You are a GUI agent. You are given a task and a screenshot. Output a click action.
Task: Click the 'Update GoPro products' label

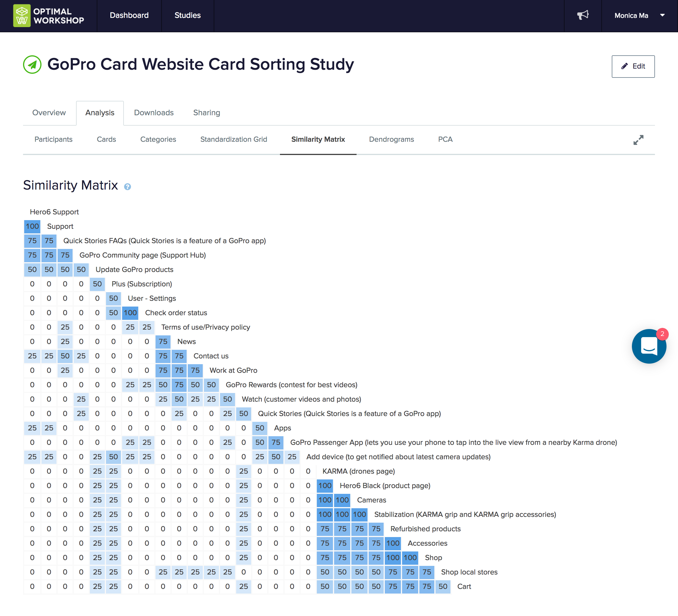pos(135,269)
